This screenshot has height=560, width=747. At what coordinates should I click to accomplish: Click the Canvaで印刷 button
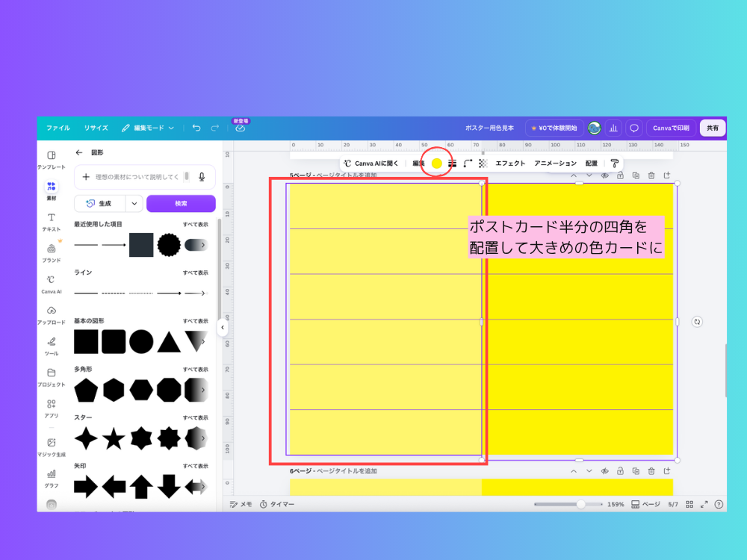coord(671,128)
